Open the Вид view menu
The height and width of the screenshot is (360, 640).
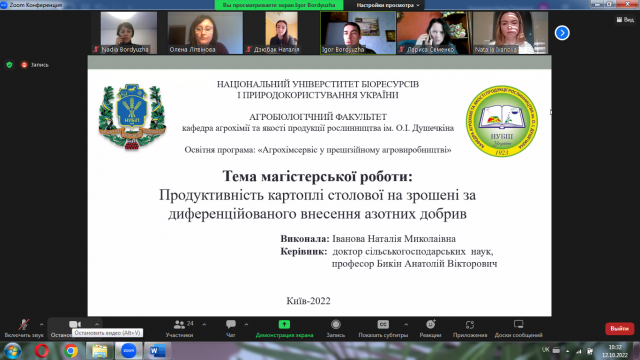tap(625, 20)
